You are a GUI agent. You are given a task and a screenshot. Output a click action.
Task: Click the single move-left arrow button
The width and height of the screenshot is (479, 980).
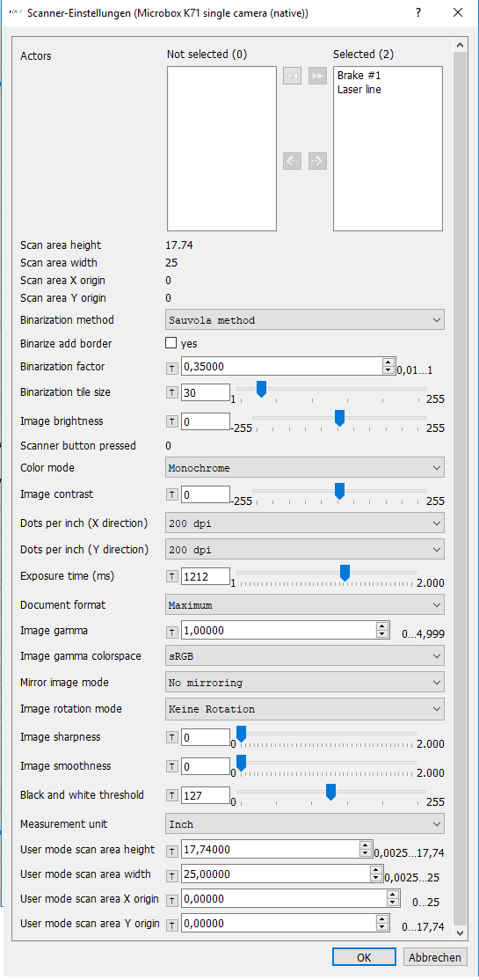293,161
